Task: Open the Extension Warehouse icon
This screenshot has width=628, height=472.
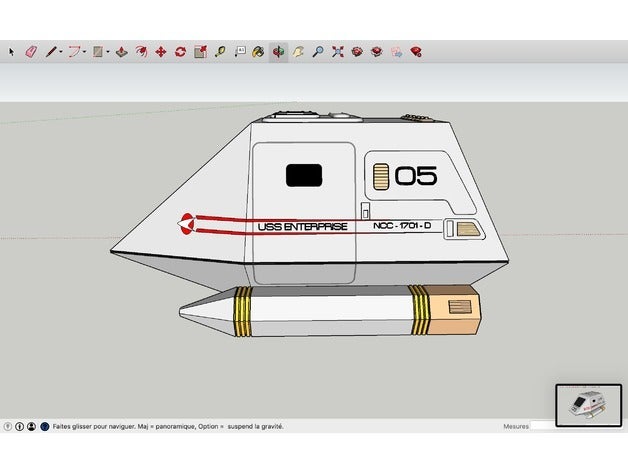Action: click(x=376, y=52)
